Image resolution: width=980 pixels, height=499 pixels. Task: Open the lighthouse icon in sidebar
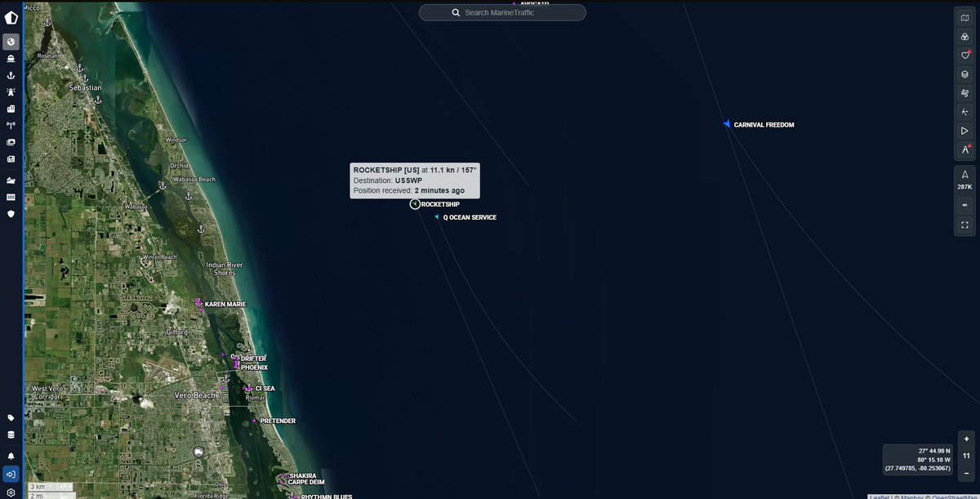[x=11, y=92]
